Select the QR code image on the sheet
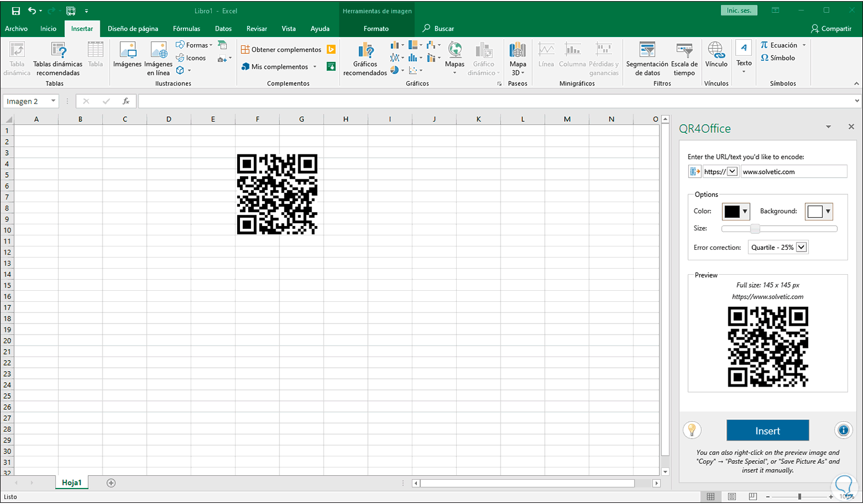 click(x=277, y=194)
